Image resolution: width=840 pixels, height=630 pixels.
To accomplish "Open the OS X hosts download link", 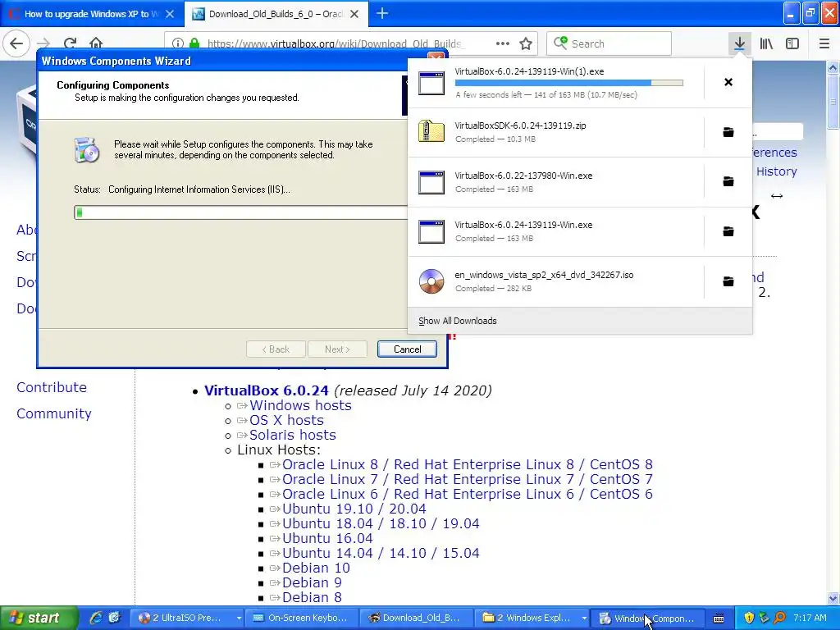I will [x=286, y=420].
